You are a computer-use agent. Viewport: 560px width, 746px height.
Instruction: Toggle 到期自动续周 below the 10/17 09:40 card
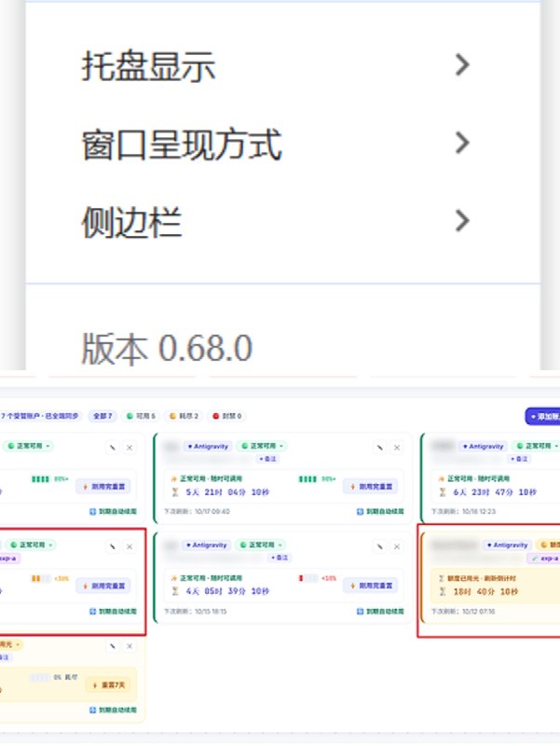pos(380,511)
